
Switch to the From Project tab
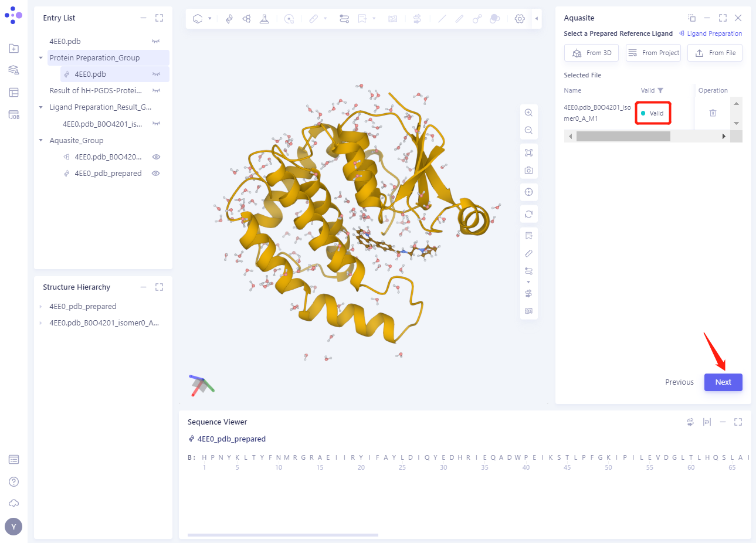(x=653, y=53)
